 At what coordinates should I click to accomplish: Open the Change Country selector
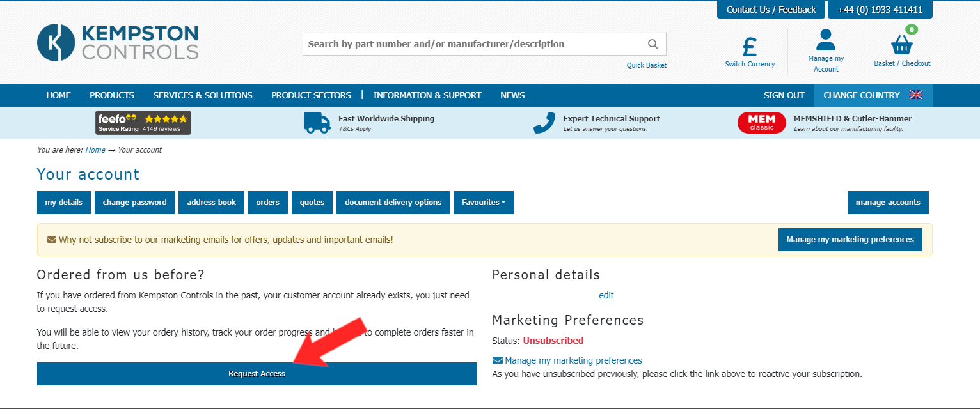click(x=861, y=95)
